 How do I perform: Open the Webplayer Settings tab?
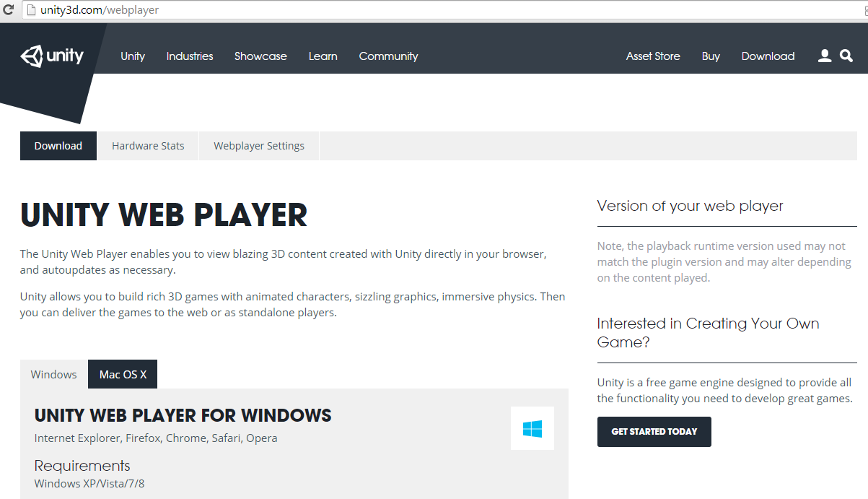tap(259, 146)
